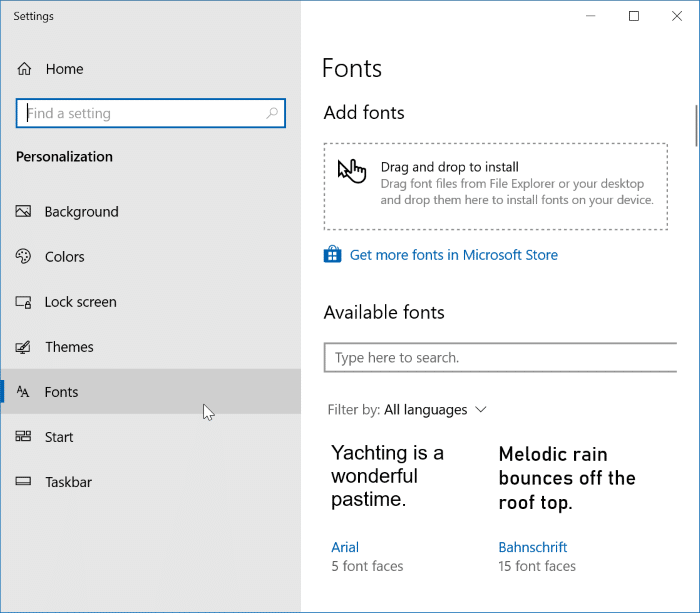Click the Available fonts heading
The width and height of the screenshot is (700, 613).
pyautogui.click(x=384, y=312)
